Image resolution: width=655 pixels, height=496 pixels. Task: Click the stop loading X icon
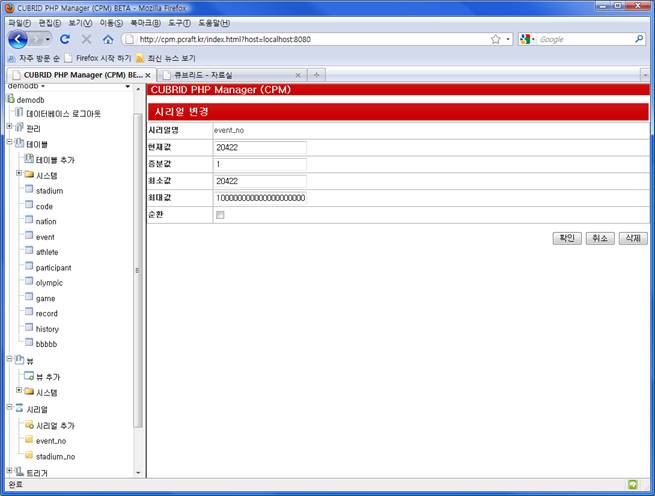[86, 39]
